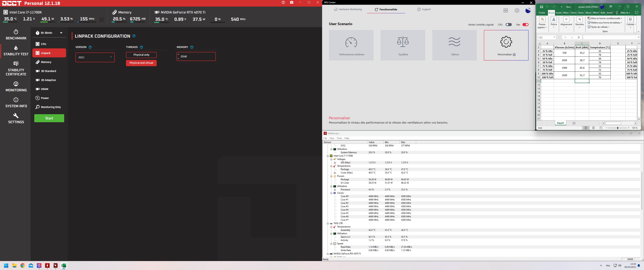Click OCCT screenshot camera icon

click(291, 2)
